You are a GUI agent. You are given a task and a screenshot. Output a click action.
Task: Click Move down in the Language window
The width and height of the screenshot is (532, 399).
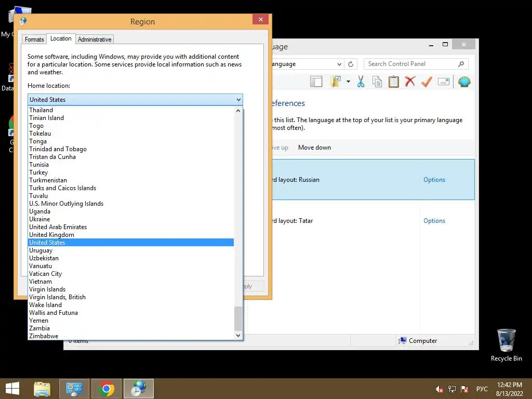point(314,148)
